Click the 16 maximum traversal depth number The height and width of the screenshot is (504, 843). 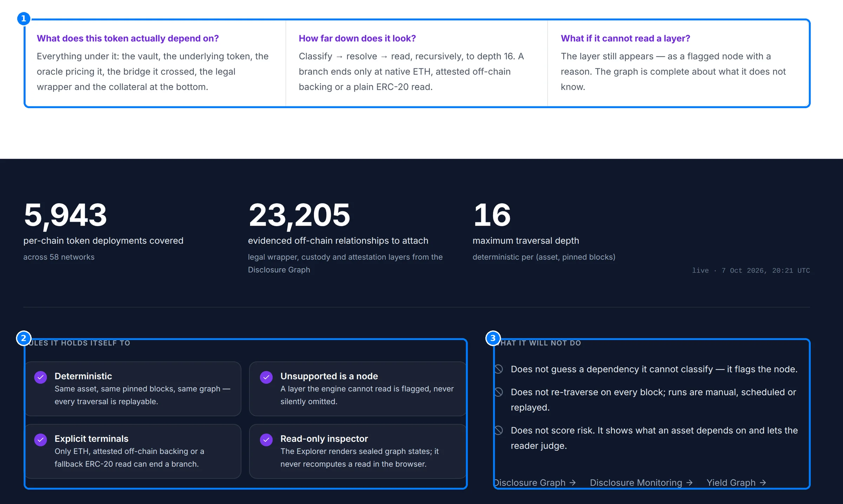[492, 215]
